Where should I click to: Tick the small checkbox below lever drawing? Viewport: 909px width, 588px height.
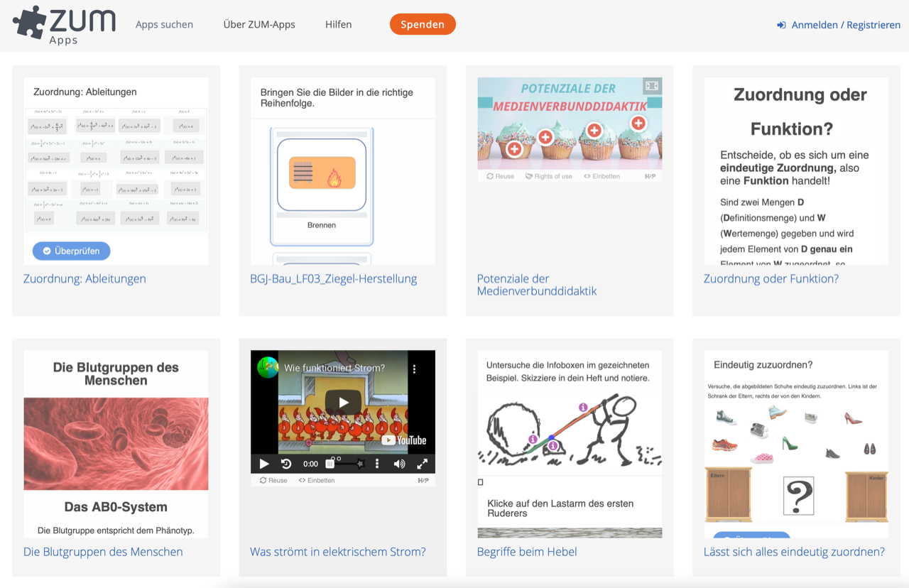tap(481, 482)
